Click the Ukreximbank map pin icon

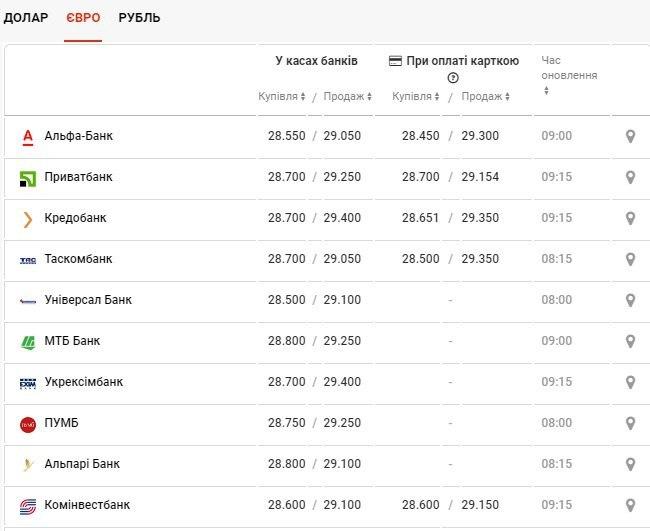630,382
